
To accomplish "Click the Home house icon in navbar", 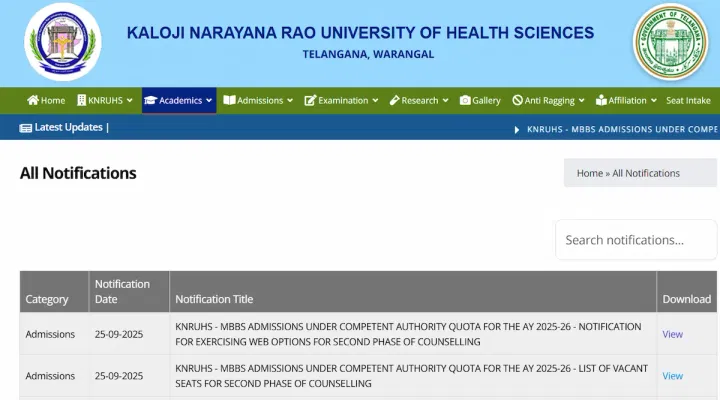I will coord(33,101).
